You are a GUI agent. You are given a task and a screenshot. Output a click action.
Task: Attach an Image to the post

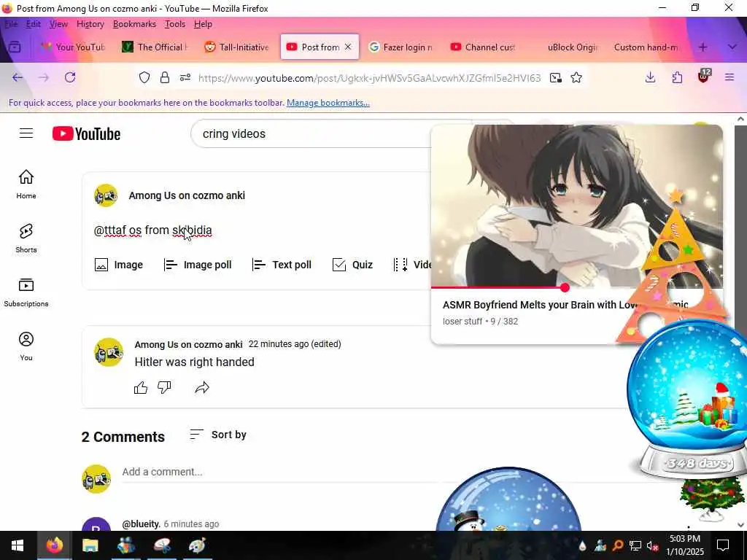coord(119,265)
